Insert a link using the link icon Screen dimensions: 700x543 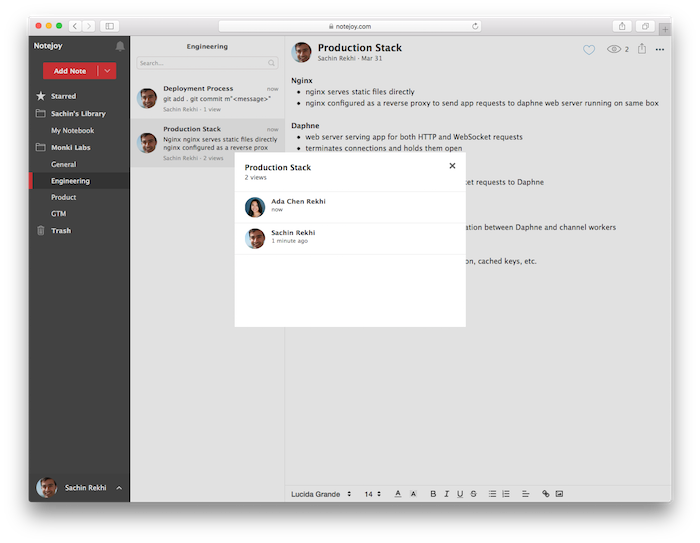pos(546,494)
